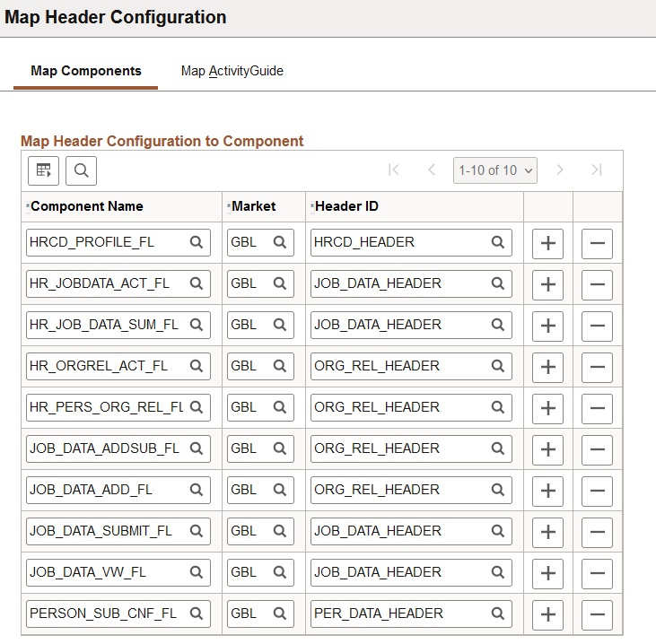This screenshot has height=644, width=656.
Task: Click the Map Header Configuration page title
Action: pos(116,17)
